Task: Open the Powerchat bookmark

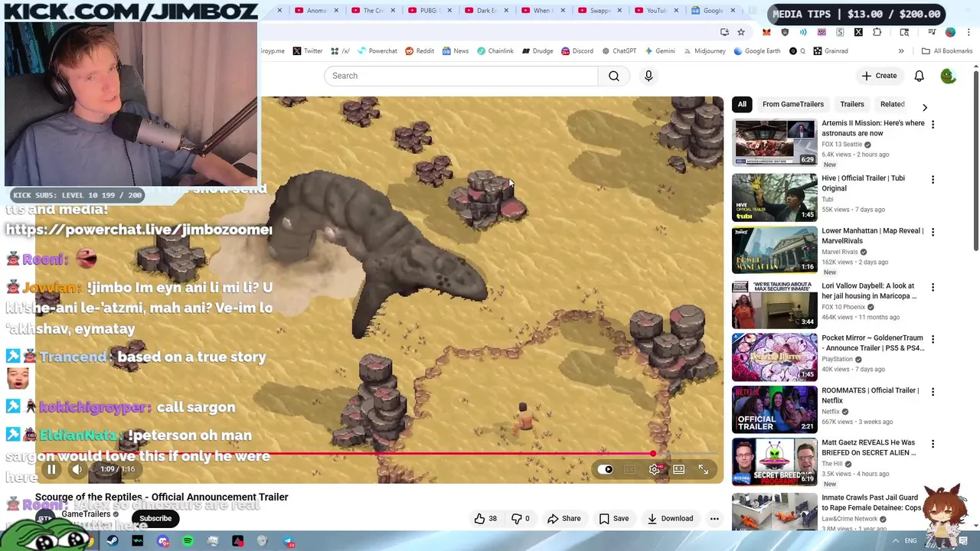Action: click(x=376, y=51)
